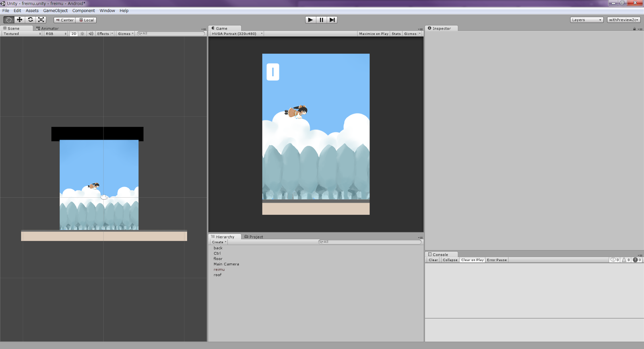Image resolution: width=644 pixels, height=349 pixels.
Task: Switch to the Animator tab
Action: (x=47, y=28)
